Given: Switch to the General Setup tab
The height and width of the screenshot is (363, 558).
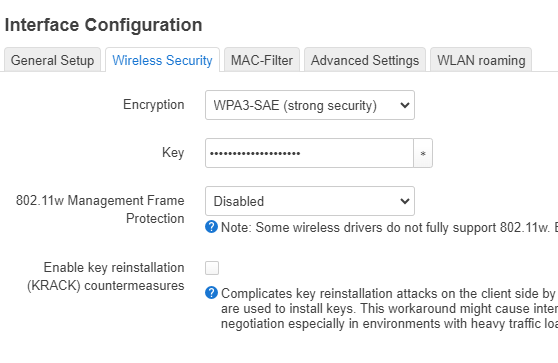Looking at the screenshot, I should [x=52, y=60].
